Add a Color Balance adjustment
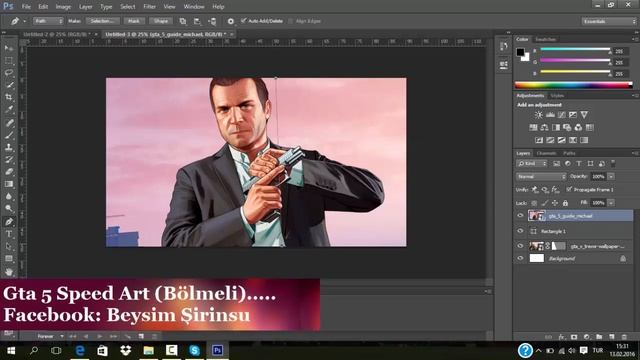This screenshot has width=640, height=360. (x=544, y=127)
